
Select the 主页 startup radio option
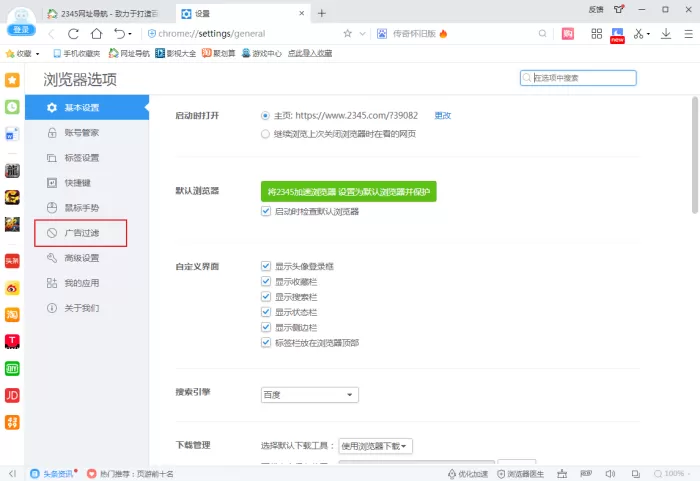pos(265,116)
